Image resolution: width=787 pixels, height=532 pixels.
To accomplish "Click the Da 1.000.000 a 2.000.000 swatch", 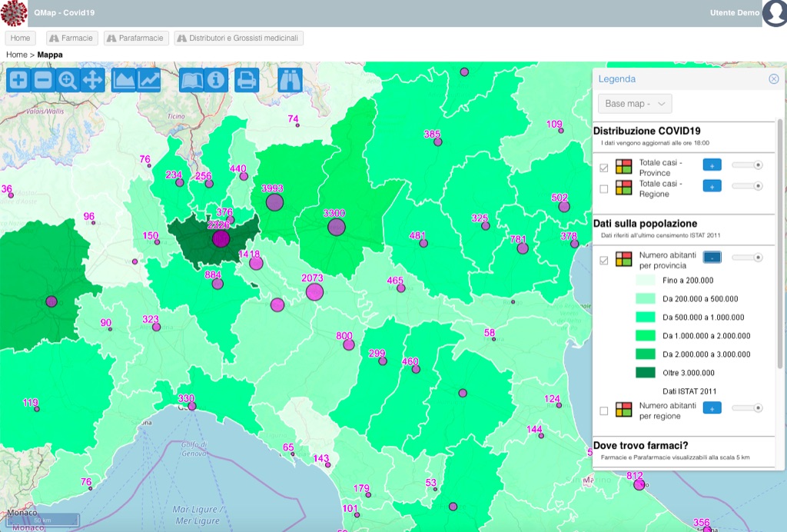I will click(646, 335).
